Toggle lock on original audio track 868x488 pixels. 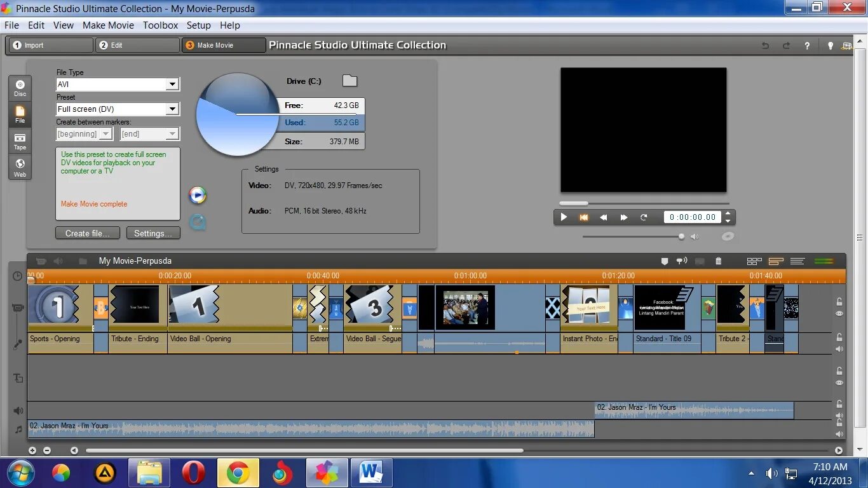[x=839, y=337]
